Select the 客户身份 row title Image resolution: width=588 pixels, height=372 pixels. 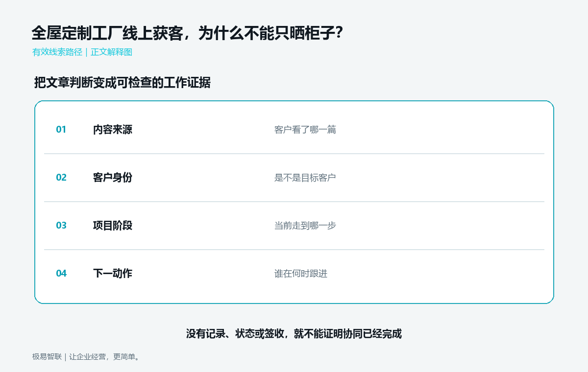point(113,178)
